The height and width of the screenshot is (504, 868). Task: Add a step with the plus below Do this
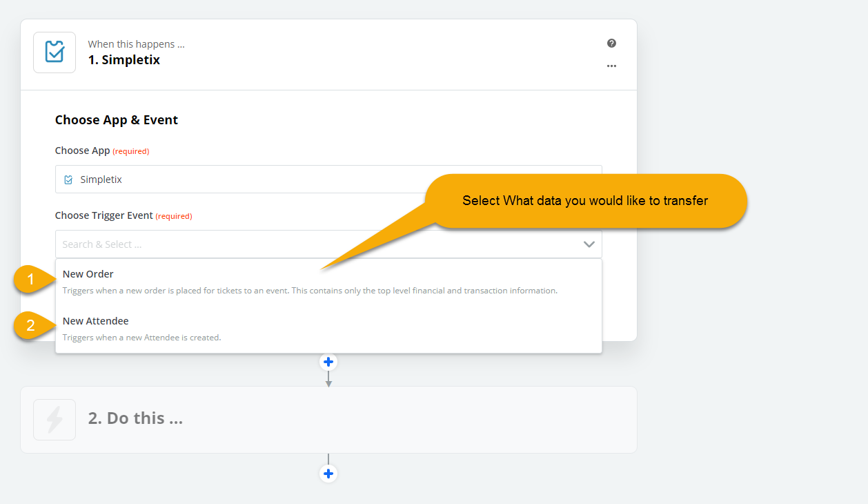[328, 474]
